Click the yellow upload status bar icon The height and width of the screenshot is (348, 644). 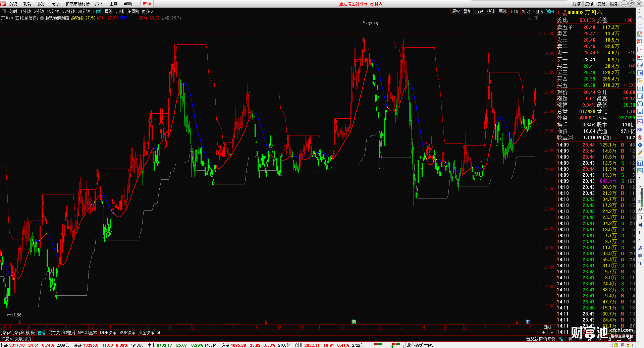tap(616, 345)
